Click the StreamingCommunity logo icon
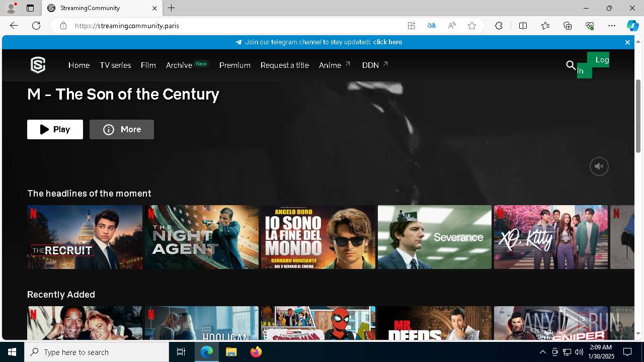Screen dimensions: 644x362 pos(38,65)
